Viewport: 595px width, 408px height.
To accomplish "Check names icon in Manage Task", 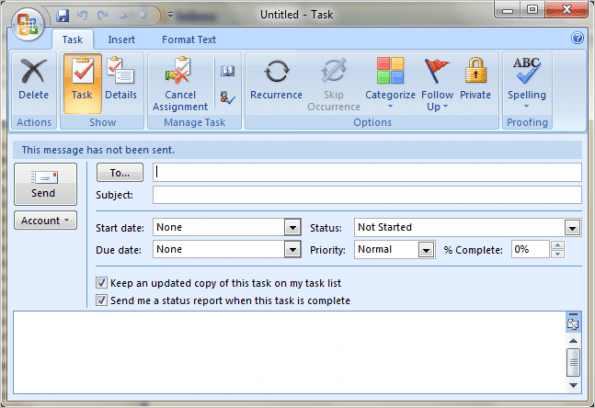I will (x=228, y=98).
